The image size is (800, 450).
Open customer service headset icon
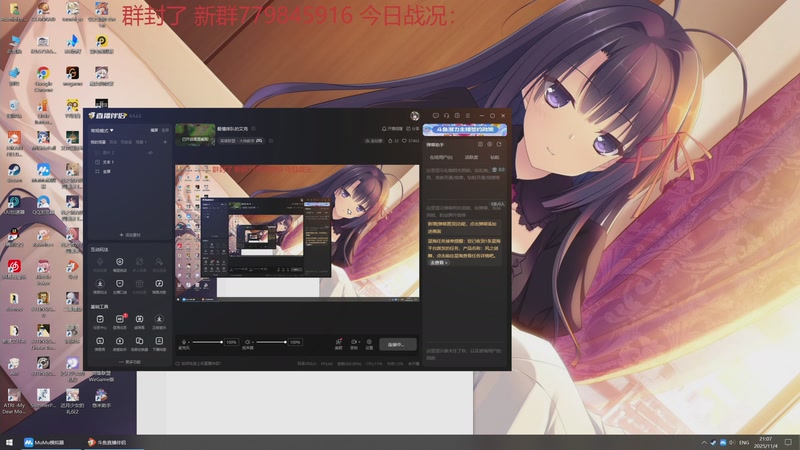(x=446, y=116)
